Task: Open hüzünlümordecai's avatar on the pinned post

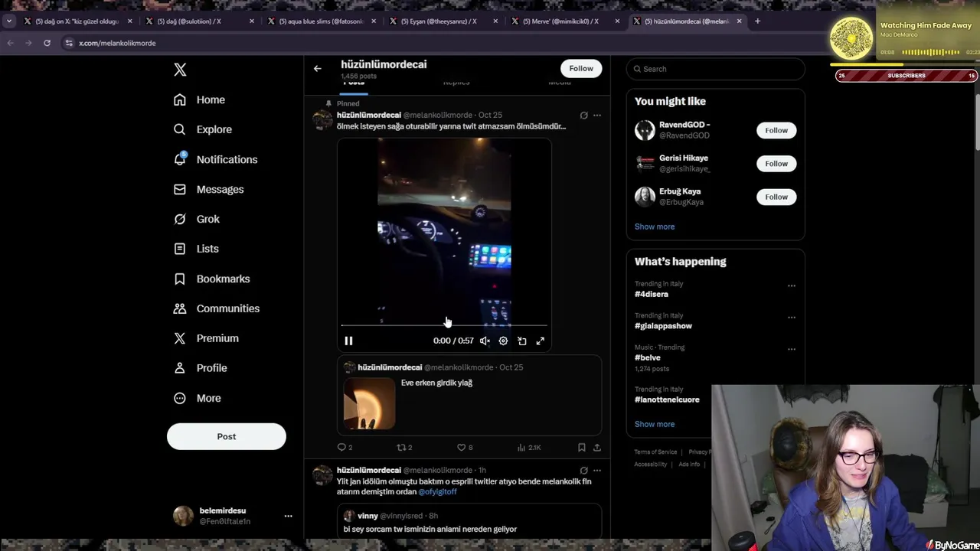Action: [323, 120]
